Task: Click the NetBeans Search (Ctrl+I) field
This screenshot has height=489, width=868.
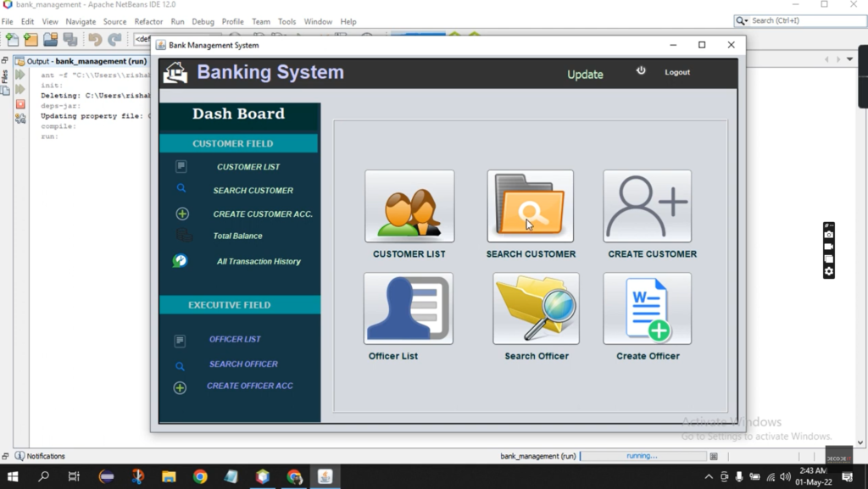Action: (807, 20)
